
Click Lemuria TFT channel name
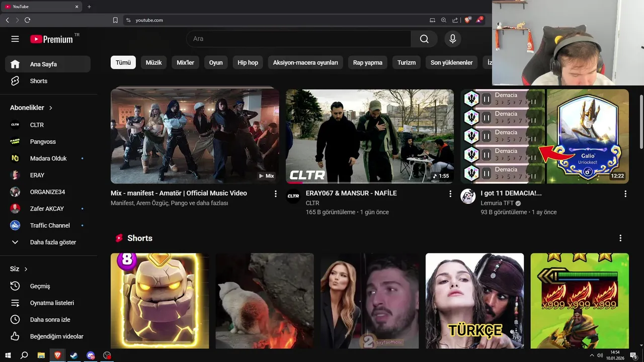coord(498,203)
